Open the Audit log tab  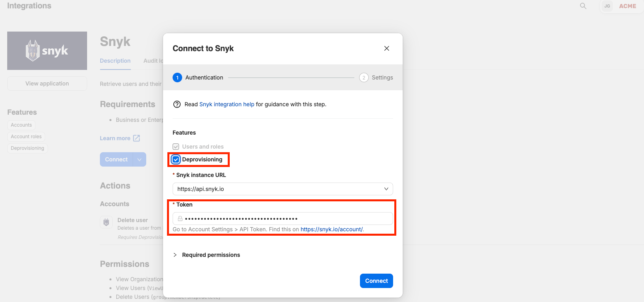[x=153, y=61]
